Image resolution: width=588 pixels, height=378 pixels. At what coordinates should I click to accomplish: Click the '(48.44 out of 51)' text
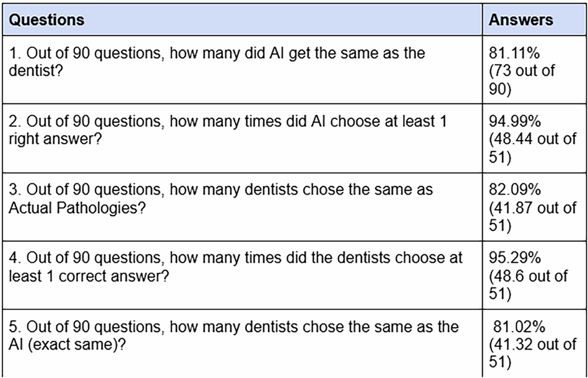[x=532, y=147]
